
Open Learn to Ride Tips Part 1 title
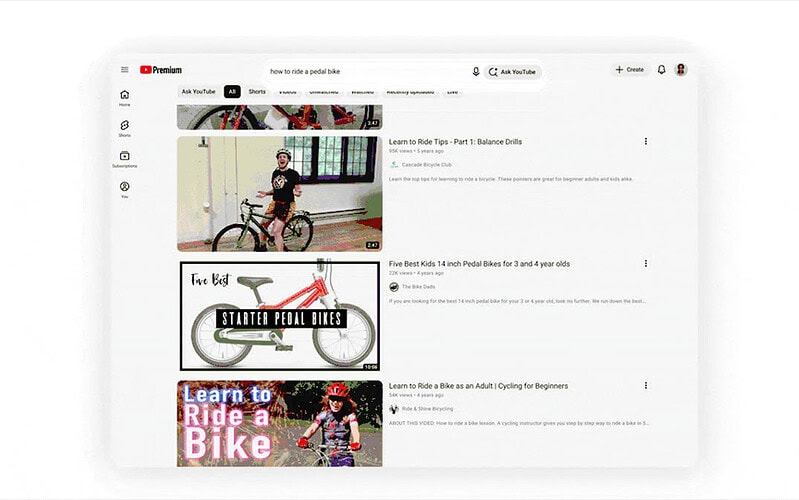click(455, 142)
